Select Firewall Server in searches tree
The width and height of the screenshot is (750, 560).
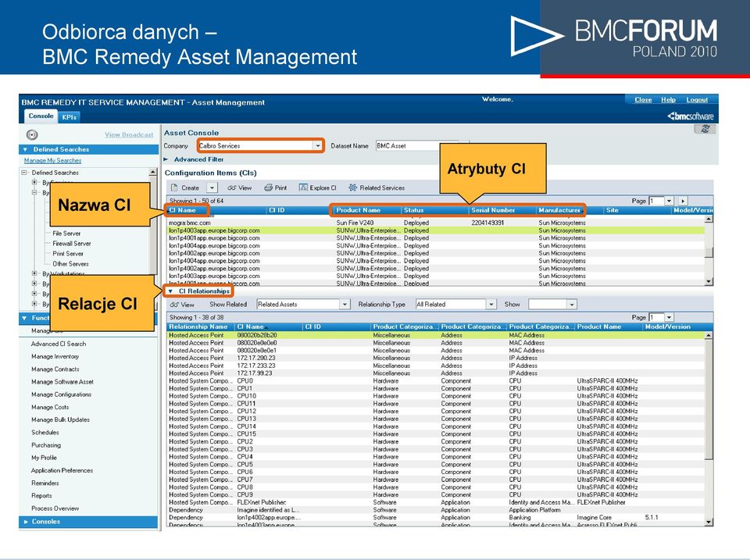click(72, 244)
